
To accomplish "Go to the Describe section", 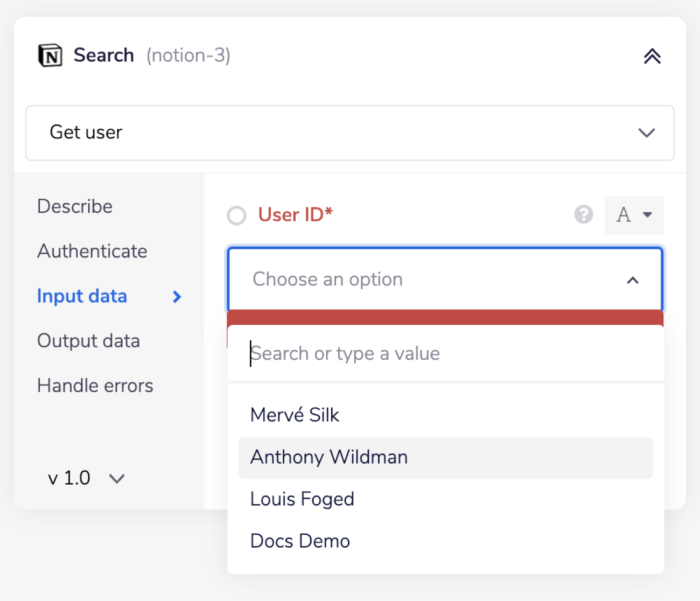I will coord(74,206).
